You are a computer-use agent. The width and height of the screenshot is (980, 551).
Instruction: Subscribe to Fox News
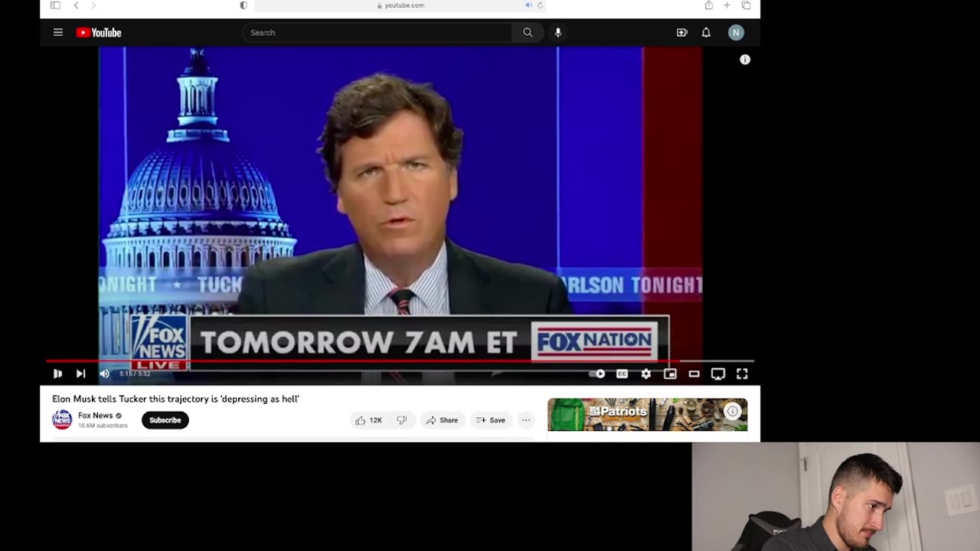point(165,420)
